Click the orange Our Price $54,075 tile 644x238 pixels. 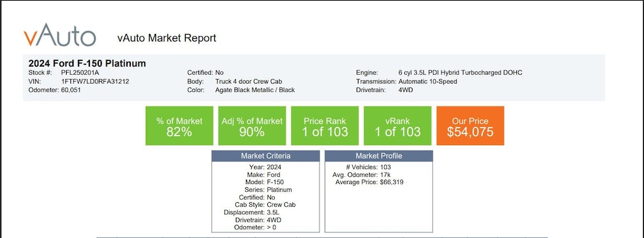(470, 126)
